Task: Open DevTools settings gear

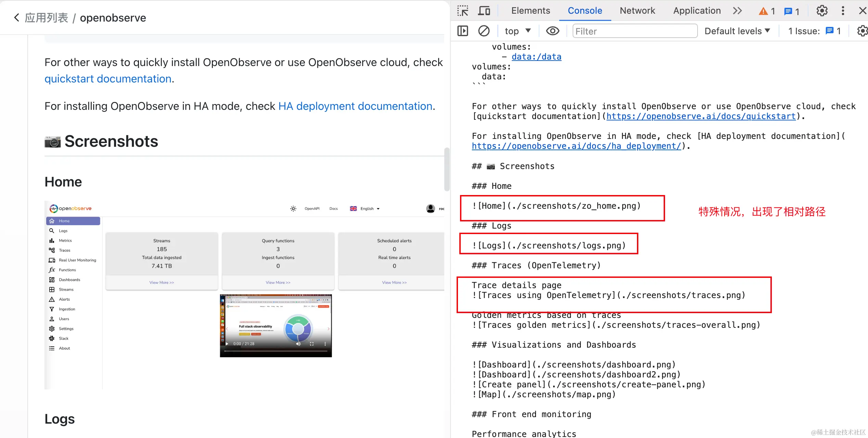Action: click(x=822, y=11)
